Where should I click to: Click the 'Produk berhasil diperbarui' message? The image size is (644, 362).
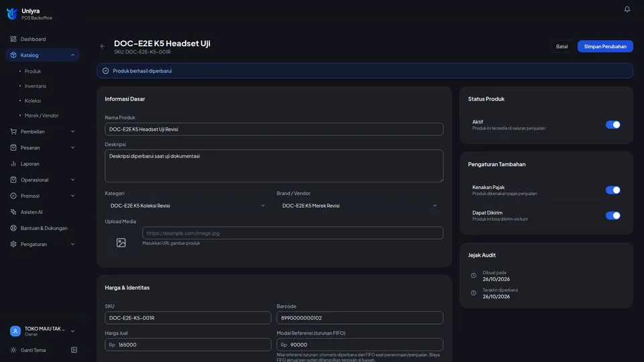click(142, 70)
